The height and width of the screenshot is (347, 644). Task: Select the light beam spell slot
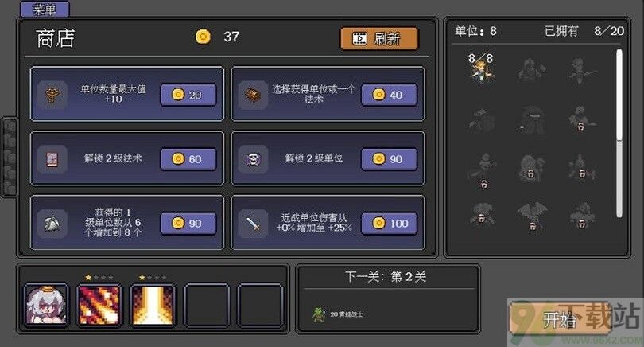(153, 306)
